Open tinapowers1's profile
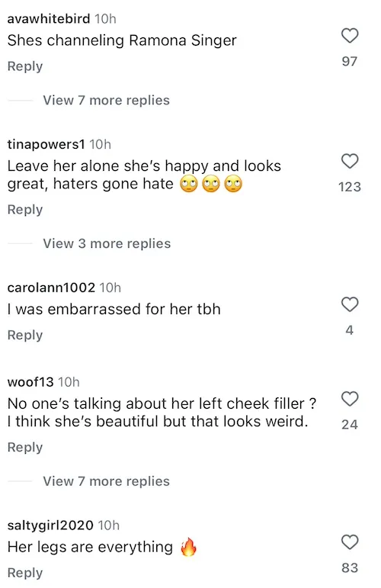Image resolution: width=381 pixels, height=588 pixels. click(x=46, y=144)
